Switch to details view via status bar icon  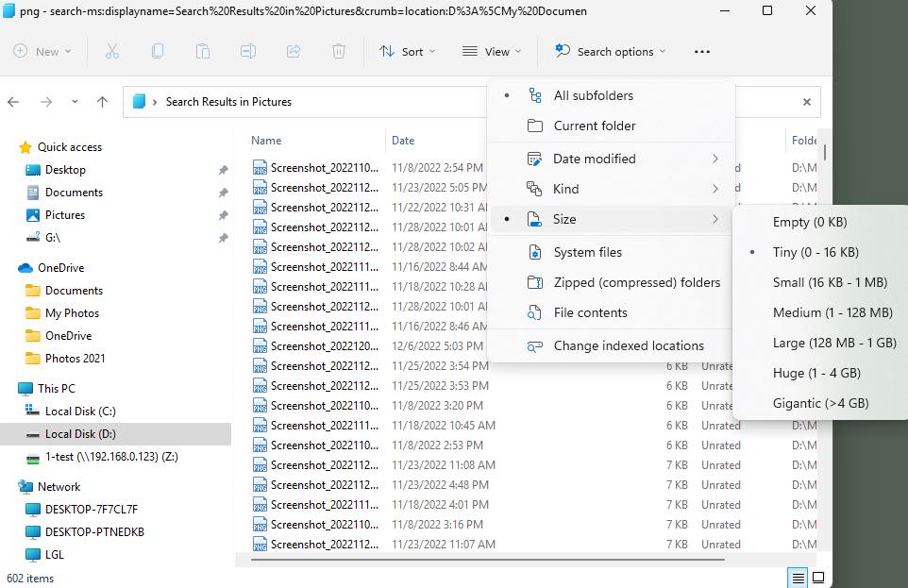797,576
